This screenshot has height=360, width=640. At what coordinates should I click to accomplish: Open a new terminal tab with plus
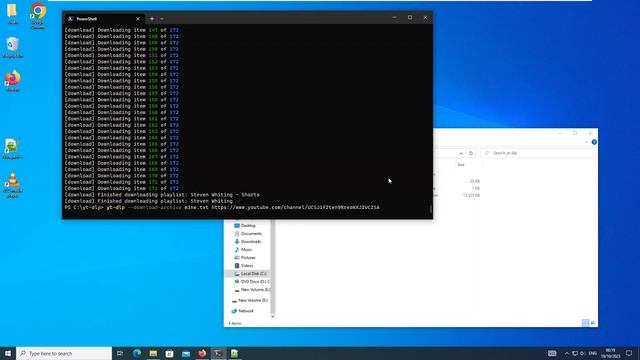[x=152, y=19]
